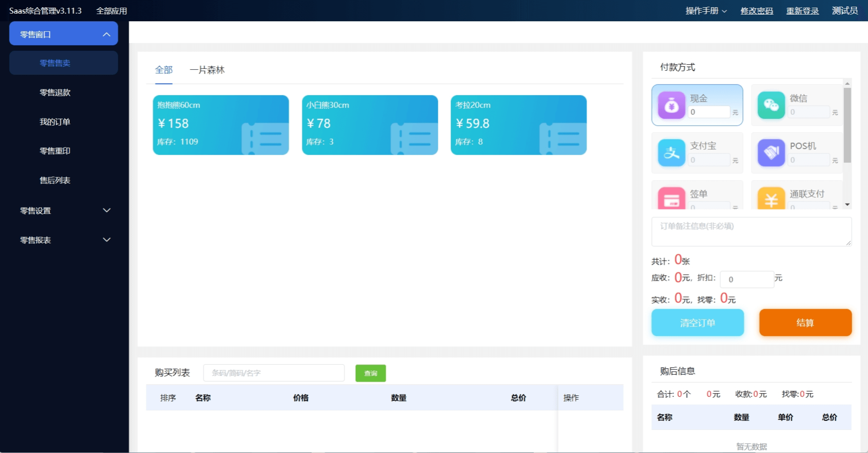Image resolution: width=868 pixels, height=453 pixels.
Task: Select the 小白熊30cm product card
Action: click(x=370, y=125)
